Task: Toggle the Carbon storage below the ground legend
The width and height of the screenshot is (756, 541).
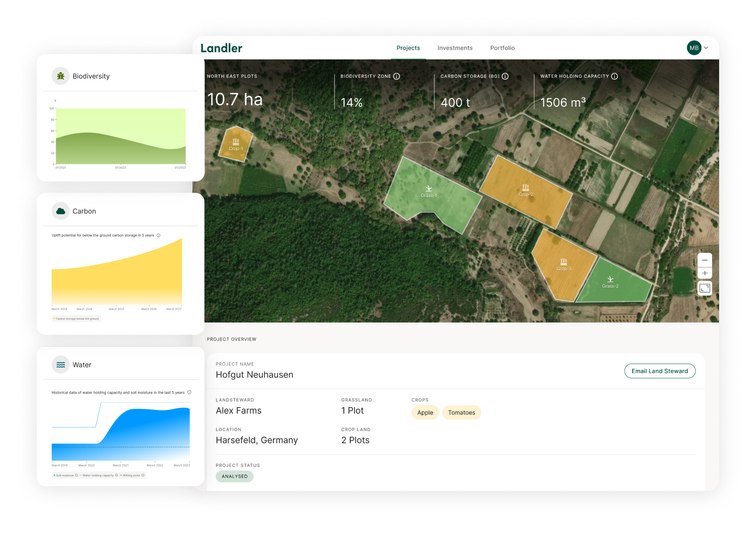Action: point(76,319)
